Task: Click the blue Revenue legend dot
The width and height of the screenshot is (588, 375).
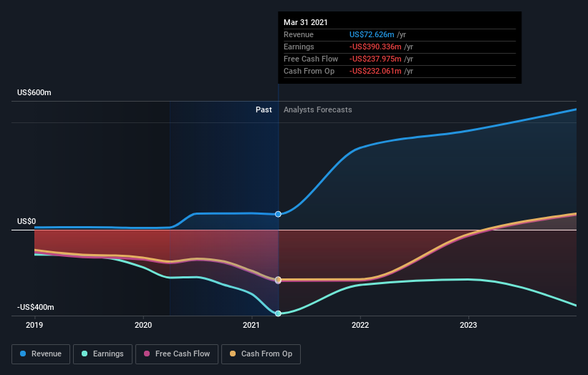Action: point(23,354)
